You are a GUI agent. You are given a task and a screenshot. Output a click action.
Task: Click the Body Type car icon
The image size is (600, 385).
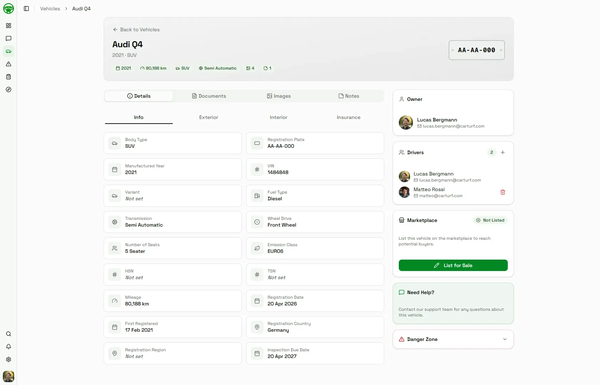(114, 143)
